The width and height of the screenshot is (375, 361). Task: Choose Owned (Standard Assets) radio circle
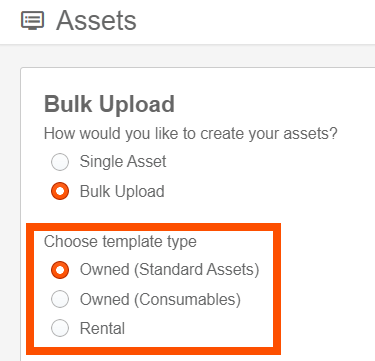coord(60,270)
